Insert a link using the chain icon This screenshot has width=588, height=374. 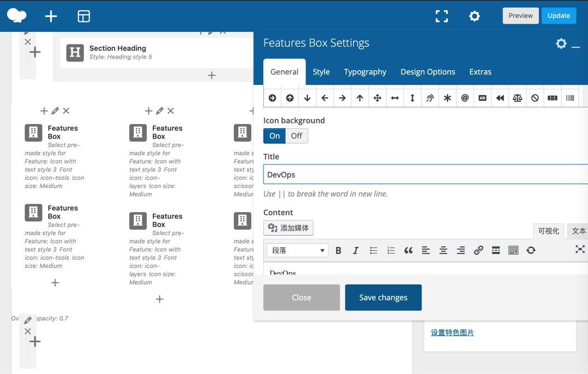pyautogui.click(x=479, y=250)
